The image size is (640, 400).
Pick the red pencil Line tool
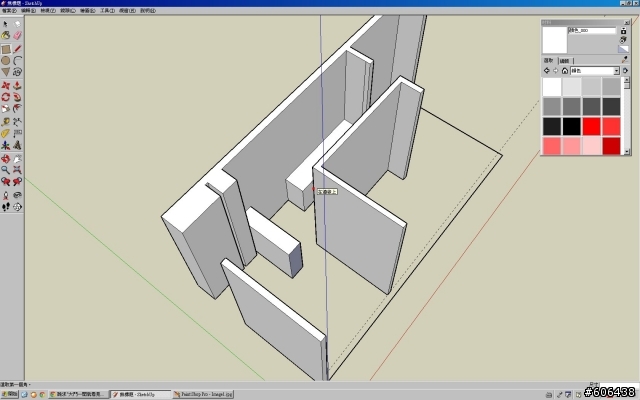[17, 49]
